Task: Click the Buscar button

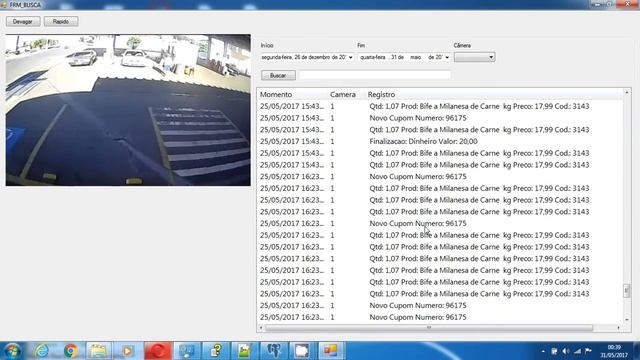Action: 278,76
